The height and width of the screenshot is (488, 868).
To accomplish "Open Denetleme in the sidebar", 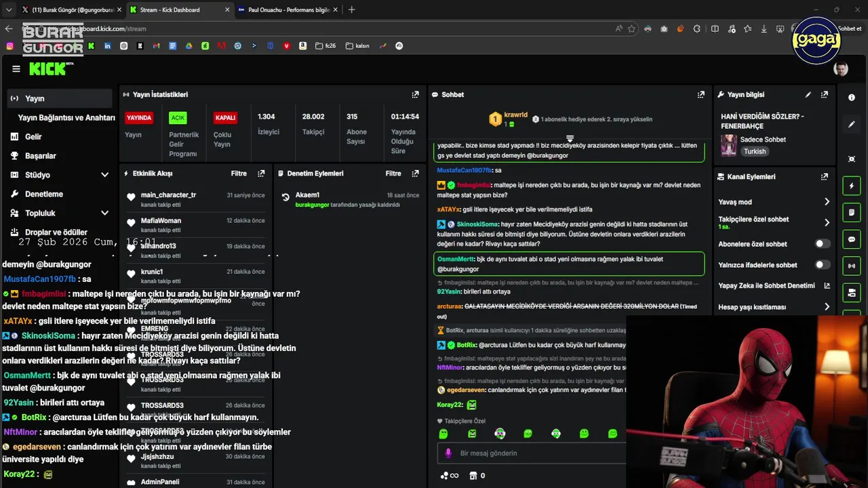I will pyautogui.click(x=43, y=194).
